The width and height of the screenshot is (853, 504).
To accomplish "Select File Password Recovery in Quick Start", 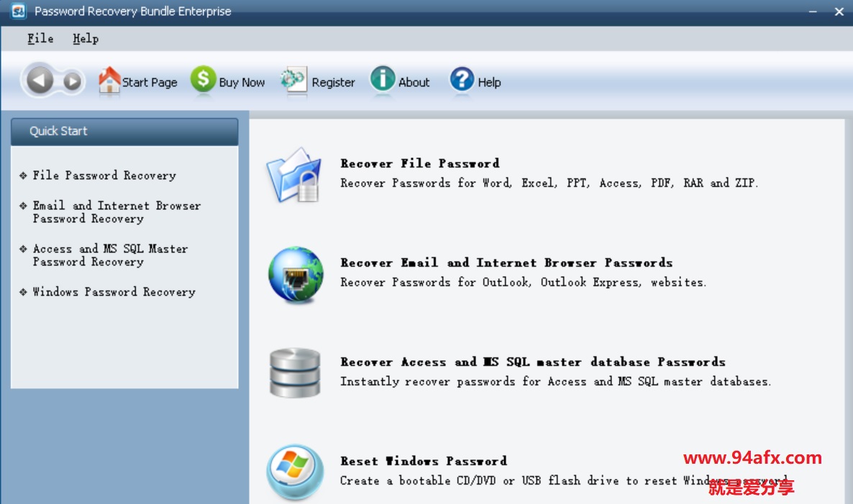I will click(104, 175).
